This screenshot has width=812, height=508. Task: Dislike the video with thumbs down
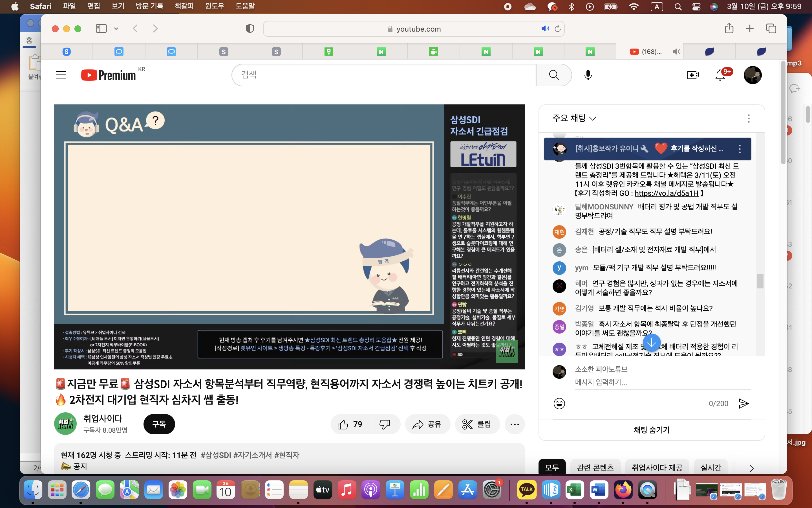385,424
